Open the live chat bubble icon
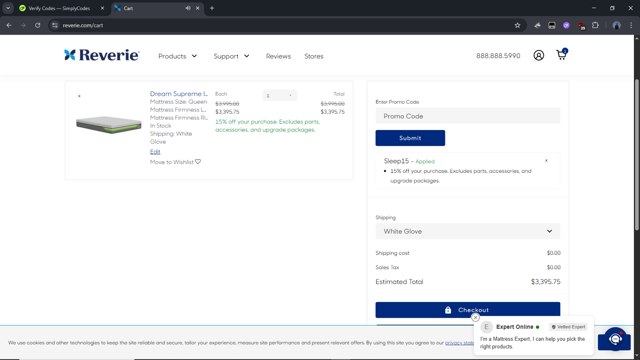Image resolution: width=640 pixels, height=360 pixels. pos(615,339)
